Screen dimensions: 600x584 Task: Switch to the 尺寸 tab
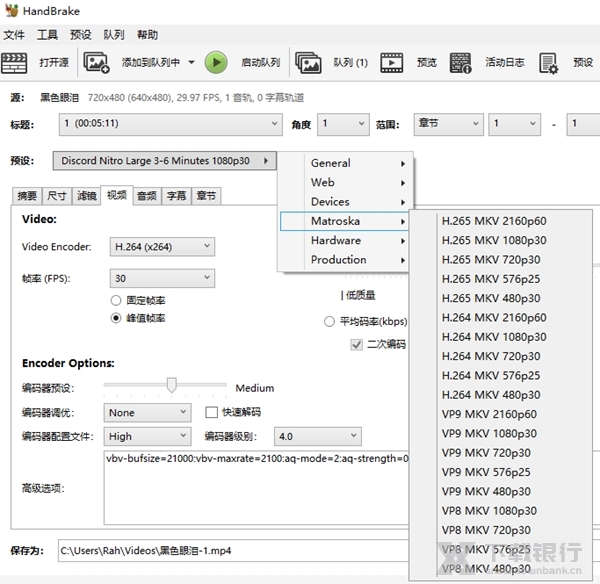point(57,196)
